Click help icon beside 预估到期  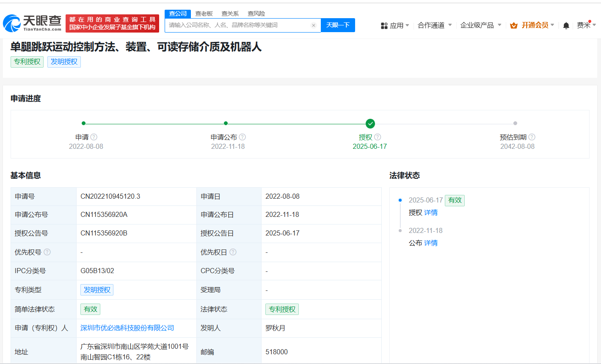[x=532, y=137]
